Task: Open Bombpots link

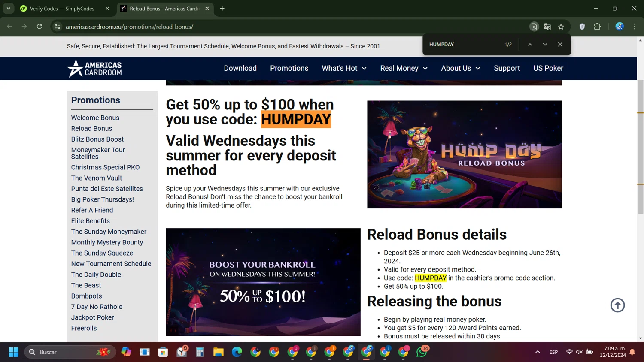Action: pos(87,296)
